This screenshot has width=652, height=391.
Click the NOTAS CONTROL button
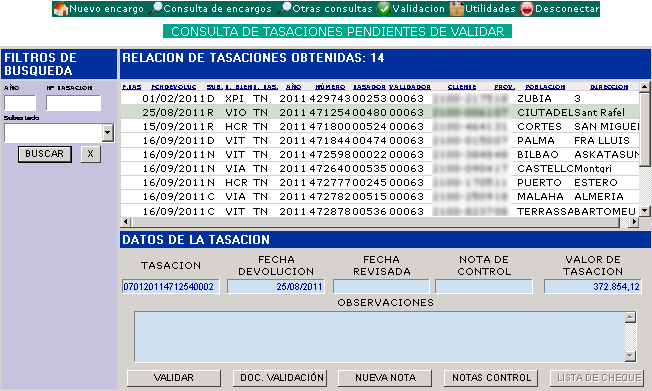(491, 378)
